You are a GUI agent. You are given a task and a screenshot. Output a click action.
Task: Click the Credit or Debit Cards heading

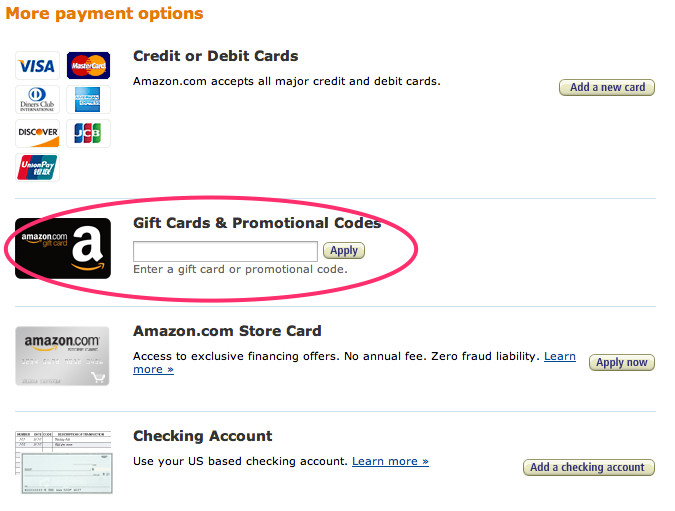coord(215,56)
